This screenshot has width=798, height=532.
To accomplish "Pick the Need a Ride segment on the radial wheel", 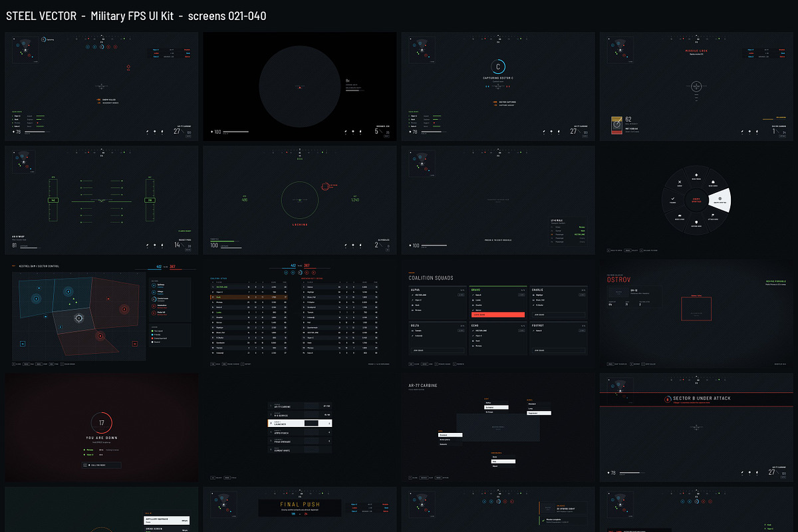I will coord(680,217).
